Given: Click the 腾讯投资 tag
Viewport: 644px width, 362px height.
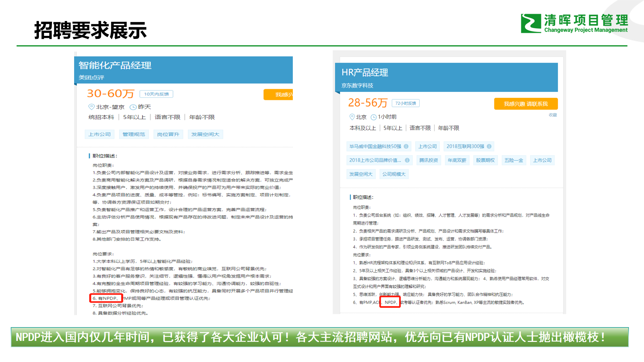Looking at the screenshot, I should [x=428, y=160].
